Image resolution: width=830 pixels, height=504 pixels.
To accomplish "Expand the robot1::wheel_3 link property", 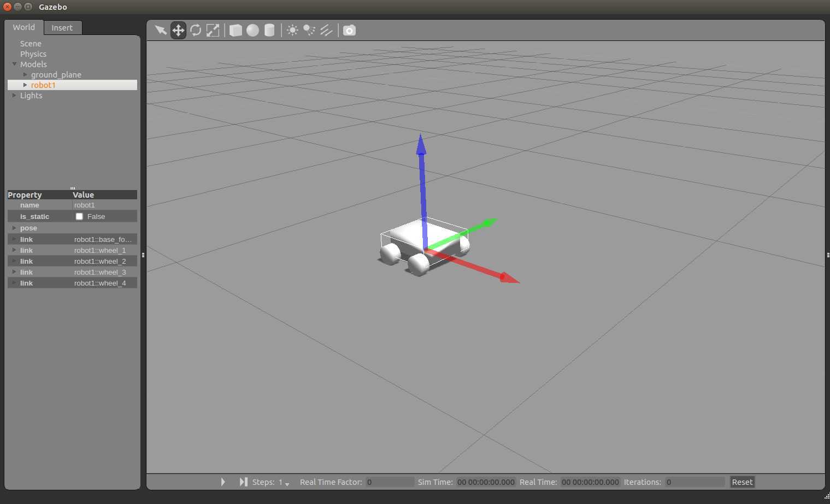I will click(14, 272).
